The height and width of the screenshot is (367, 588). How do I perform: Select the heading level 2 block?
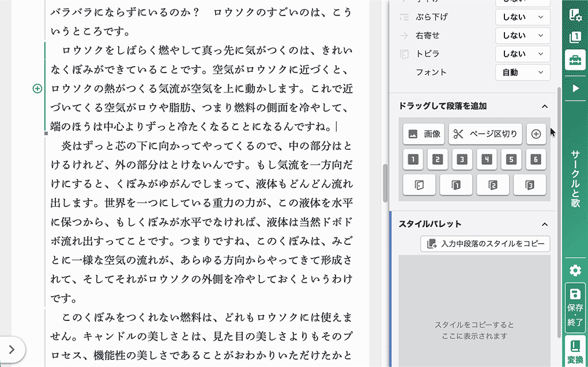(x=438, y=160)
